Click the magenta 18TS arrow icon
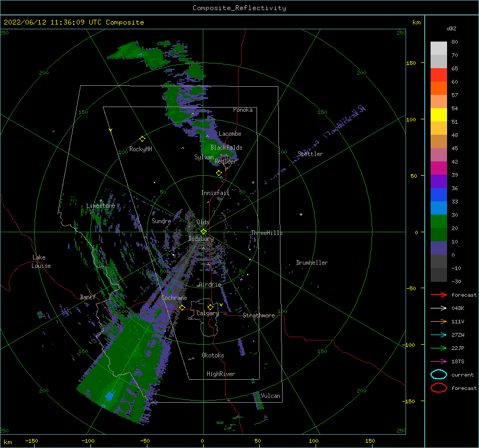 (x=439, y=362)
